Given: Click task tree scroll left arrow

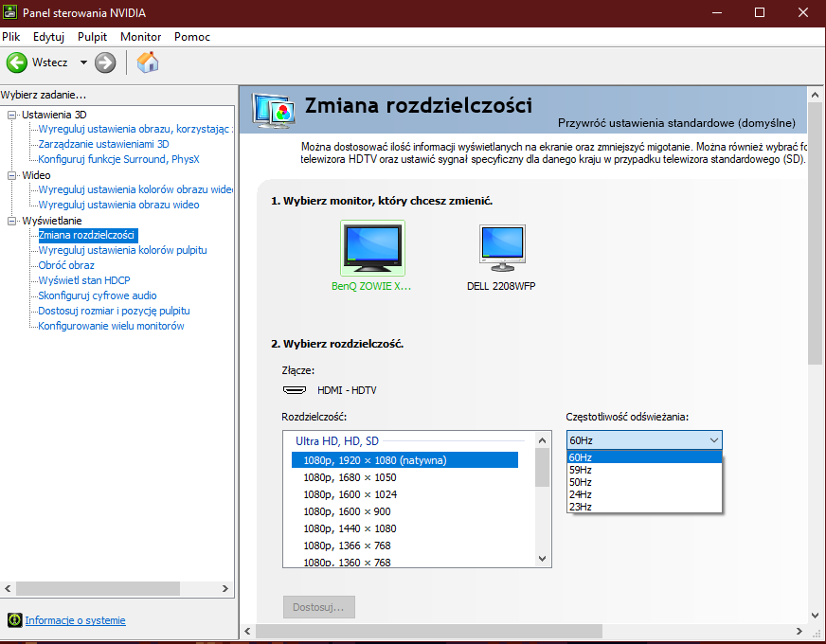Looking at the screenshot, I should (x=8, y=589).
